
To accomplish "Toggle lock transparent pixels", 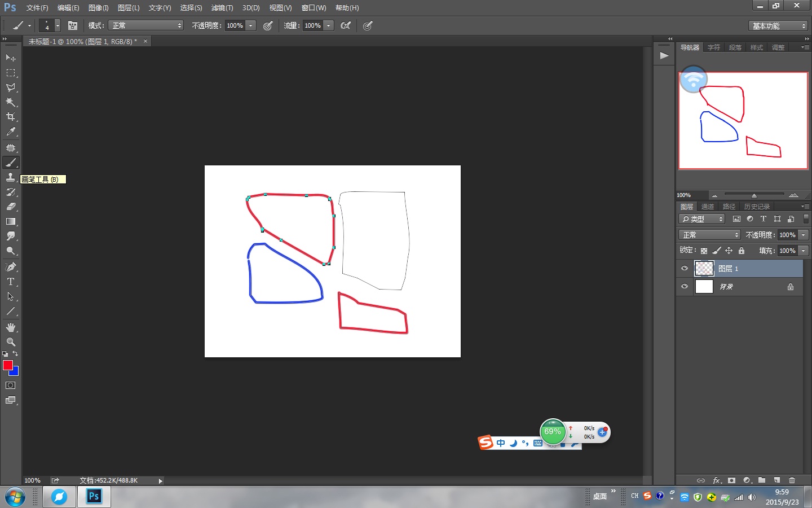I will (704, 251).
